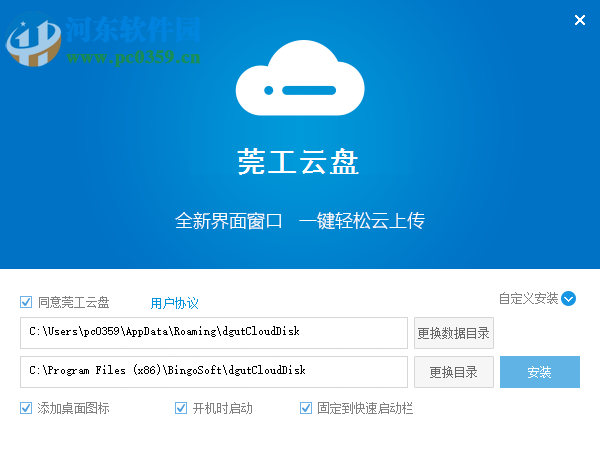Disable the 开机时启动 checkbox

click(181, 408)
